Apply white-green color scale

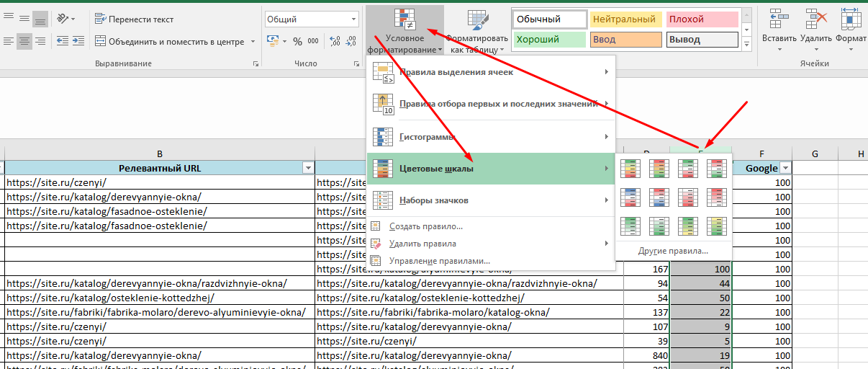pyautogui.click(x=659, y=226)
